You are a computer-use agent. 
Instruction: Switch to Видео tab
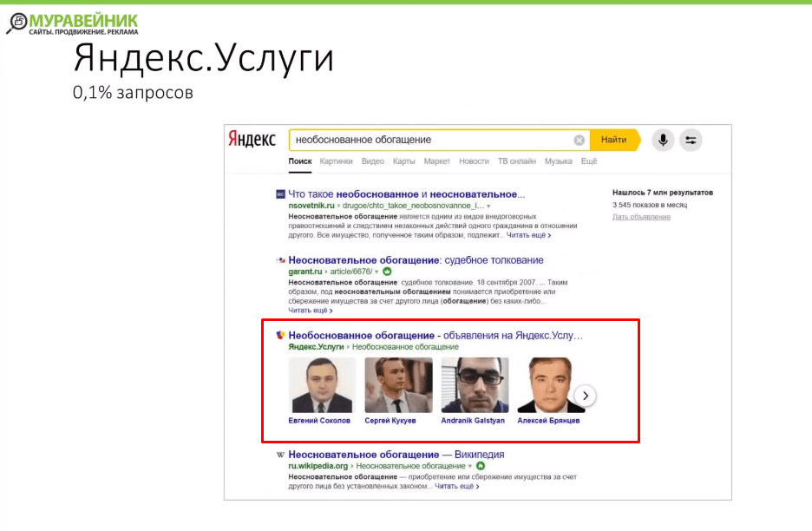click(x=373, y=161)
